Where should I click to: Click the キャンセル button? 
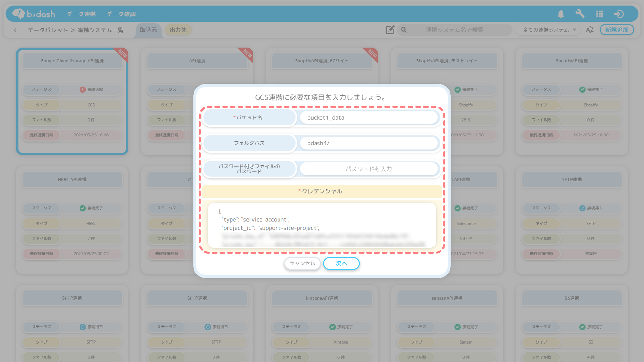tap(302, 263)
